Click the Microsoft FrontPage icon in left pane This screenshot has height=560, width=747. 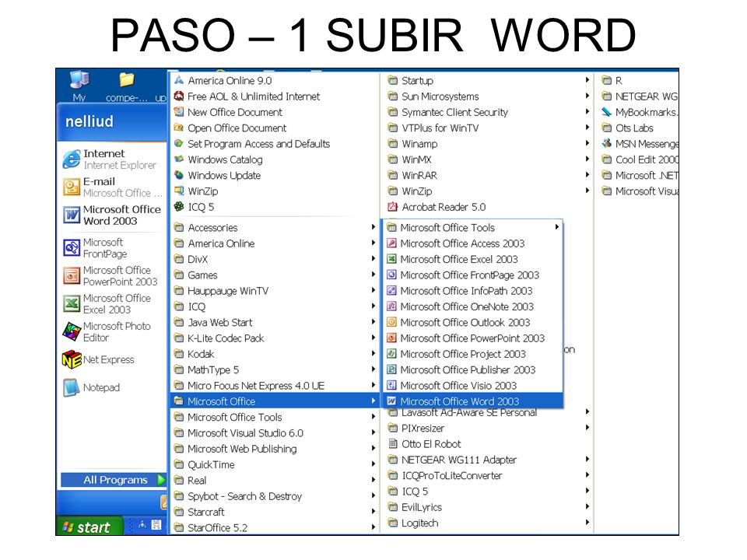[x=72, y=247]
